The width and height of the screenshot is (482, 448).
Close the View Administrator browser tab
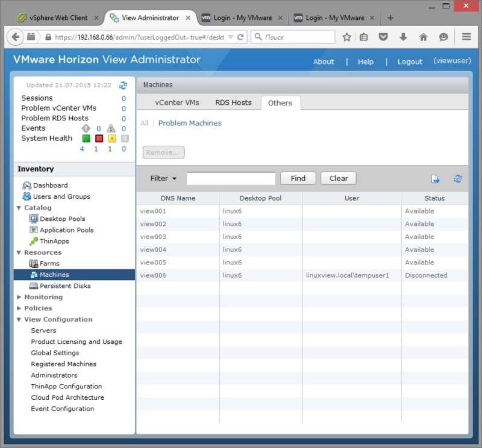click(x=188, y=18)
